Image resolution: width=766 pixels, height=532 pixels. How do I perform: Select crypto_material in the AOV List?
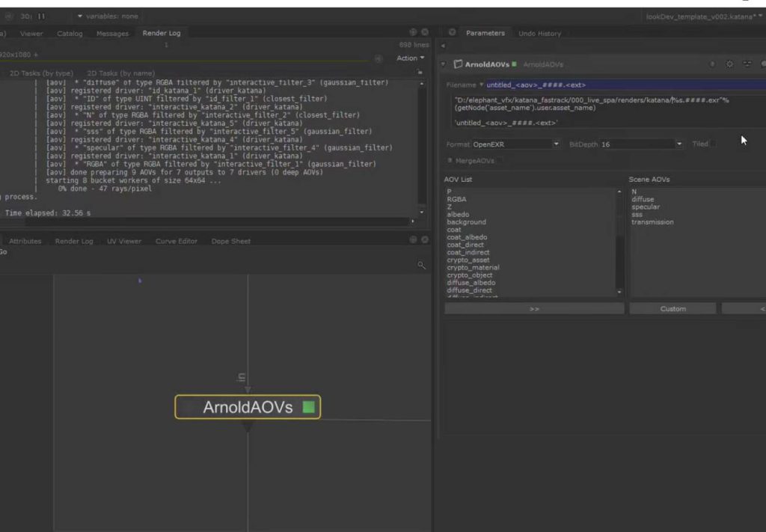coord(473,267)
